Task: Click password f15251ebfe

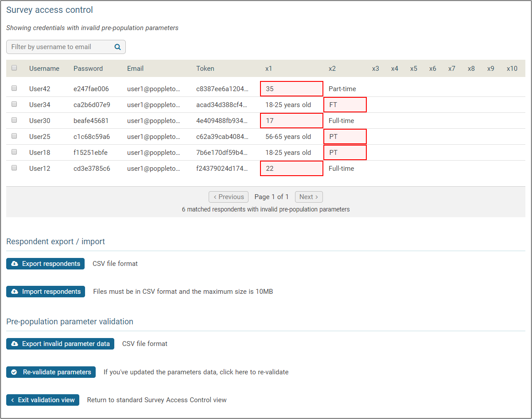Action: (90, 153)
